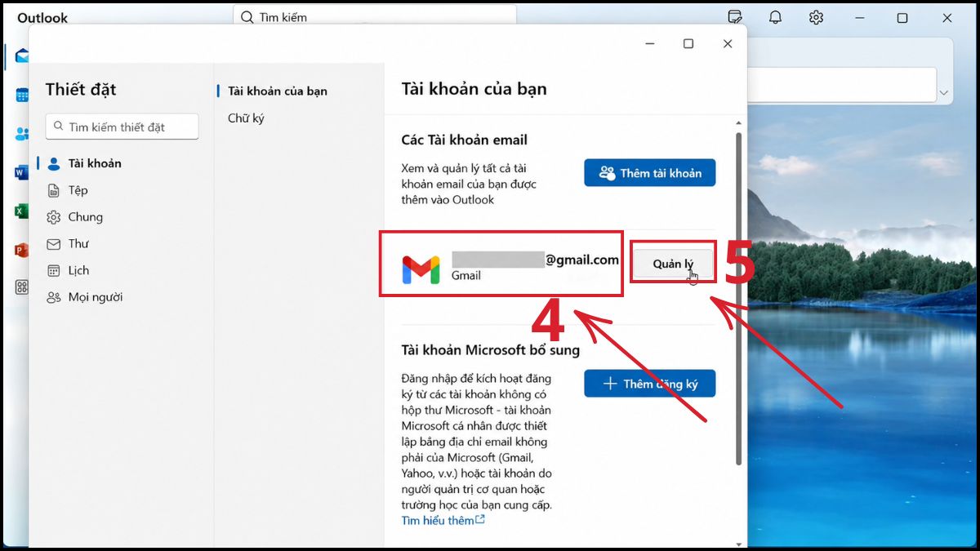Focus the Outlook Tìm kiếm search box

coord(375,16)
